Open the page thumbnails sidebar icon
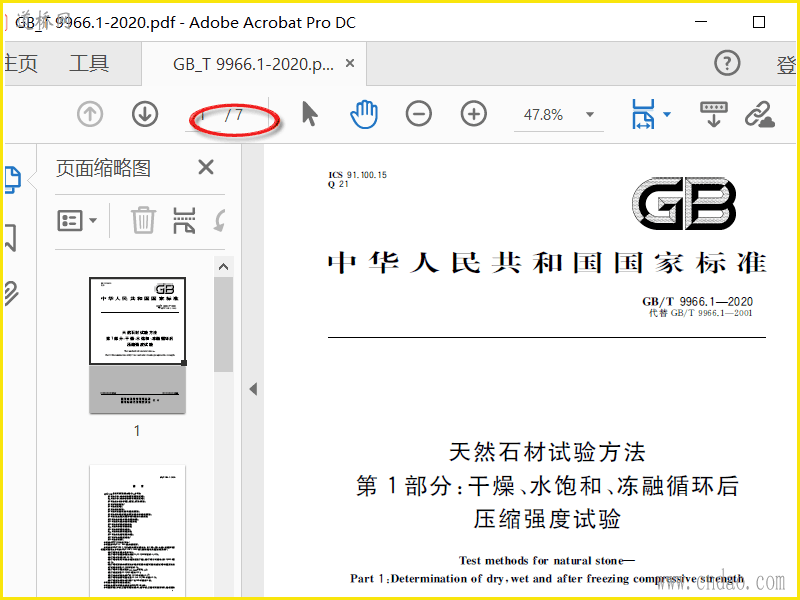Viewport: 800px width, 600px height. click(12, 180)
